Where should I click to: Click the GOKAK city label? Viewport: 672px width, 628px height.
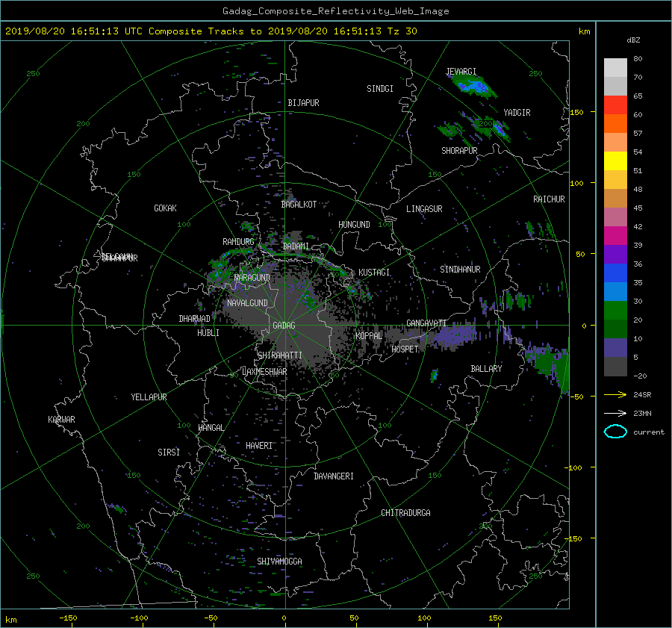[166, 208]
